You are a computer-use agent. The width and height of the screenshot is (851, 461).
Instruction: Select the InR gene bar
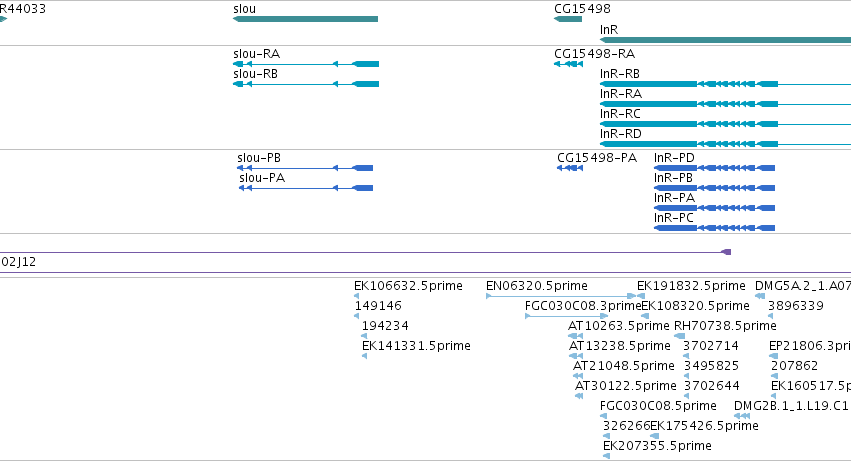click(725, 40)
